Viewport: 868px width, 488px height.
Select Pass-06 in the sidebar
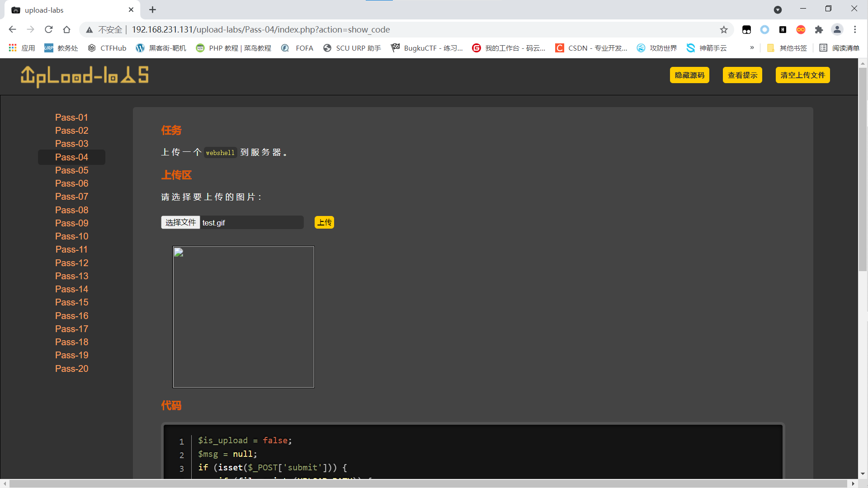(71, 183)
